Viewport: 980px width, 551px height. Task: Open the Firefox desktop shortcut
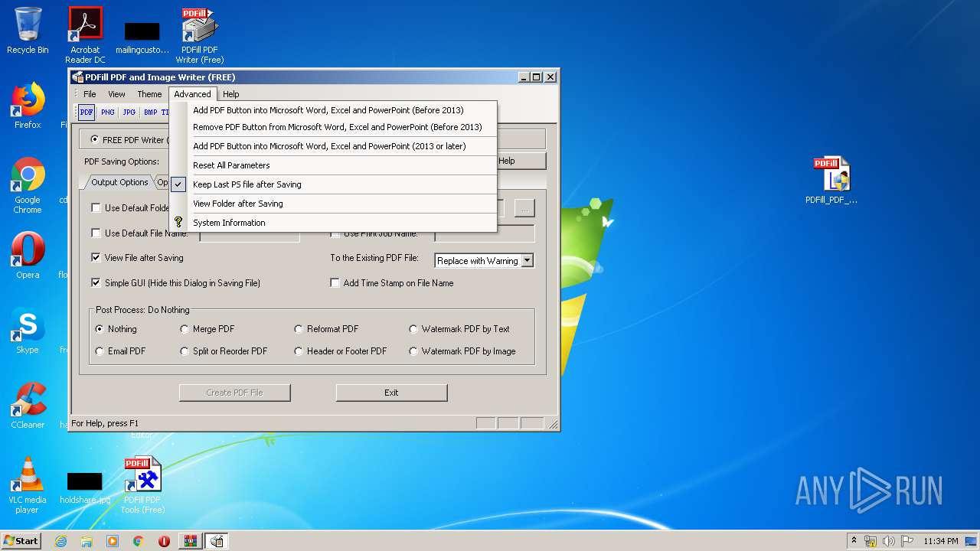tap(28, 106)
